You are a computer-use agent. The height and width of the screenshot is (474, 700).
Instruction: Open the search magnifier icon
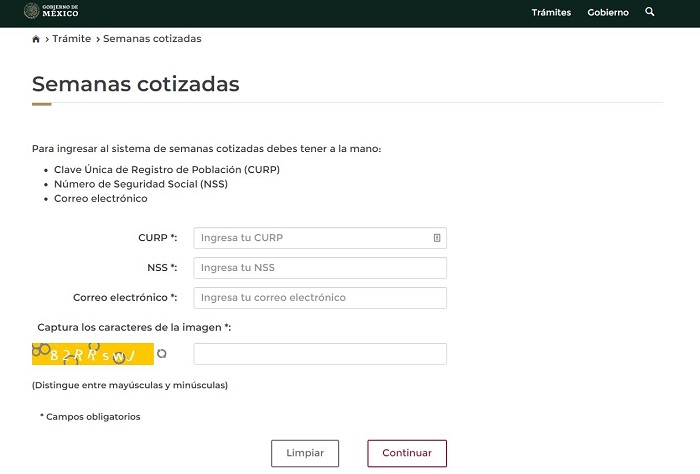650,12
